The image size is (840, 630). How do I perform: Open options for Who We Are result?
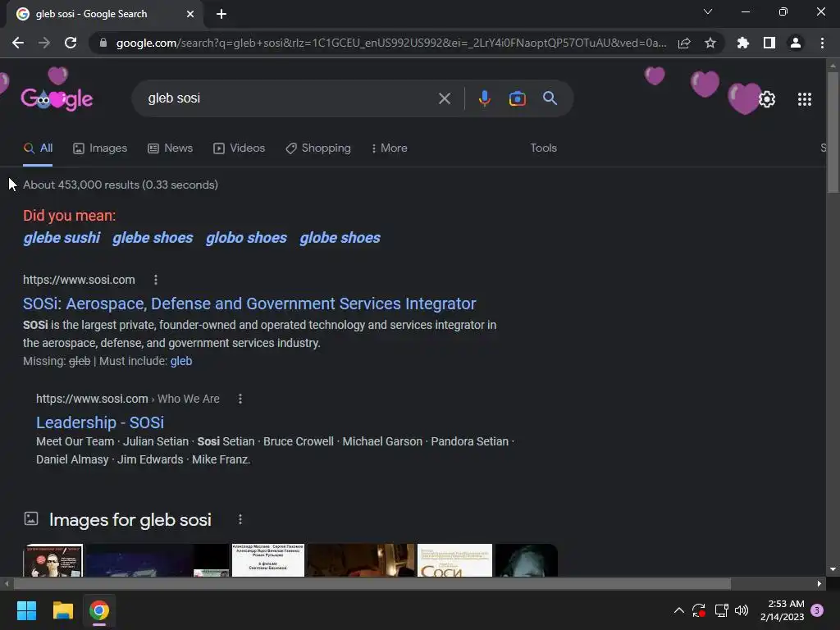coord(240,399)
